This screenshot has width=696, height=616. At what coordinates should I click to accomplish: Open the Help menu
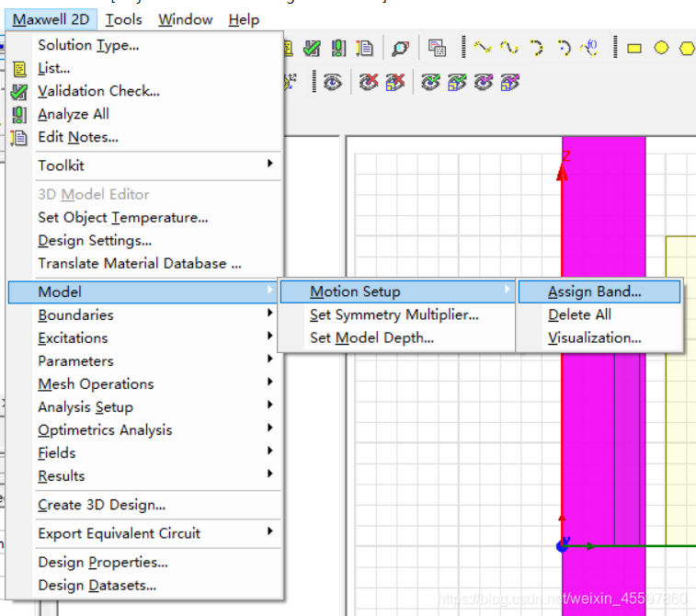(244, 19)
